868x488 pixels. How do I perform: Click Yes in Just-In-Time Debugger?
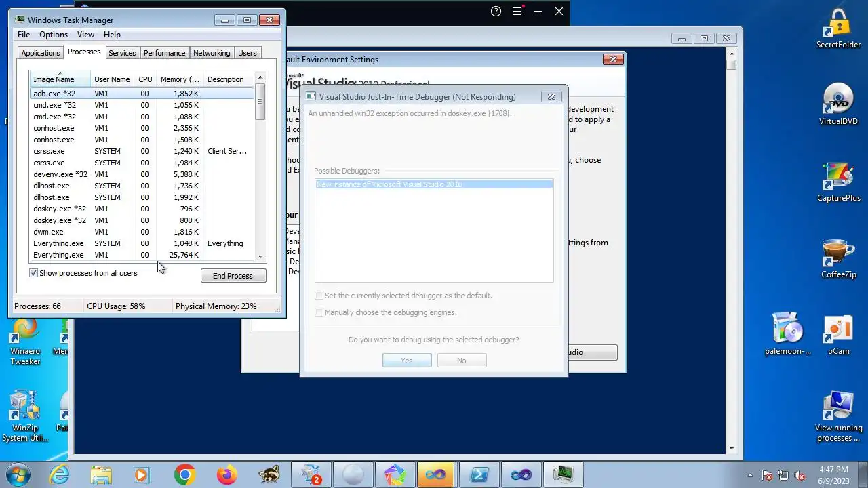pos(407,361)
